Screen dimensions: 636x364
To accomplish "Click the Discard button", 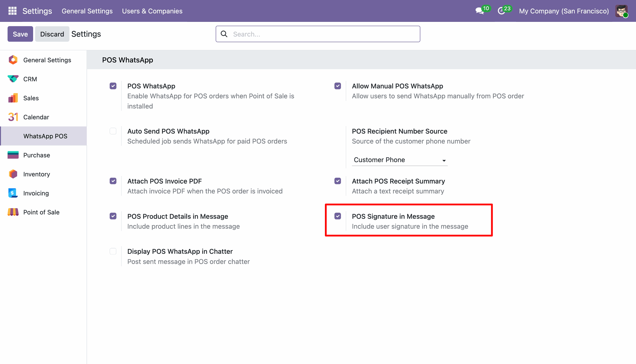I will tap(52, 34).
